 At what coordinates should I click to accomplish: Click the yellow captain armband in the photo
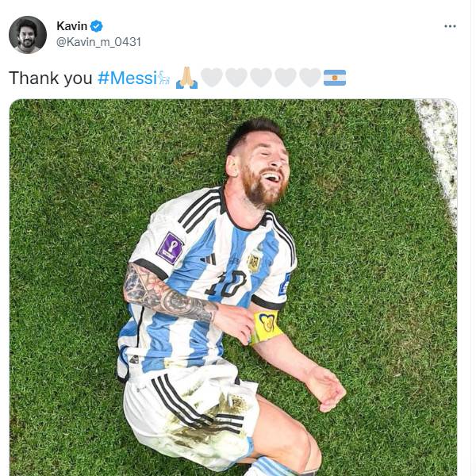click(x=267, y=326)
